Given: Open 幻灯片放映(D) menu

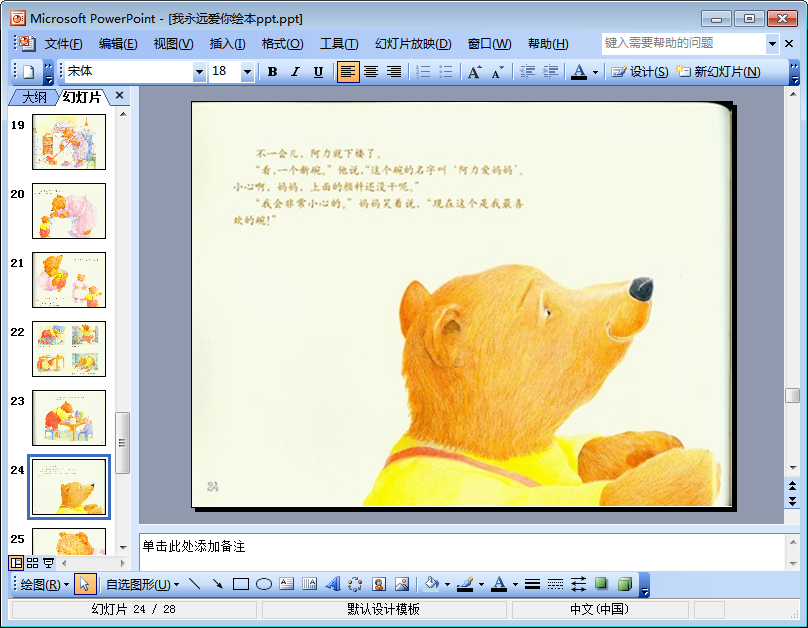Looking at the screenshot, I should pyautogui.click(x=413, y=44).
